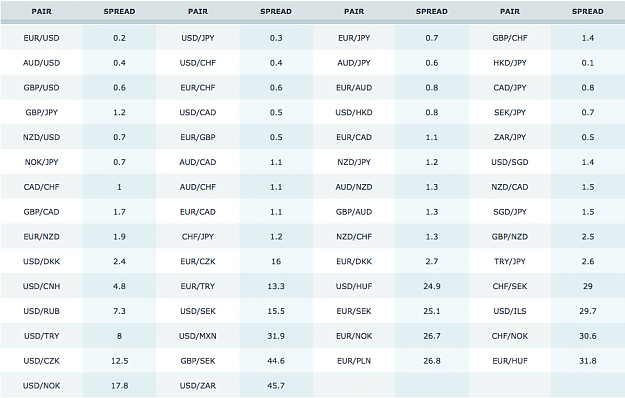Select the EUR/CZK pair
Viewport: 625px width, 398px height.
(198, 261)
